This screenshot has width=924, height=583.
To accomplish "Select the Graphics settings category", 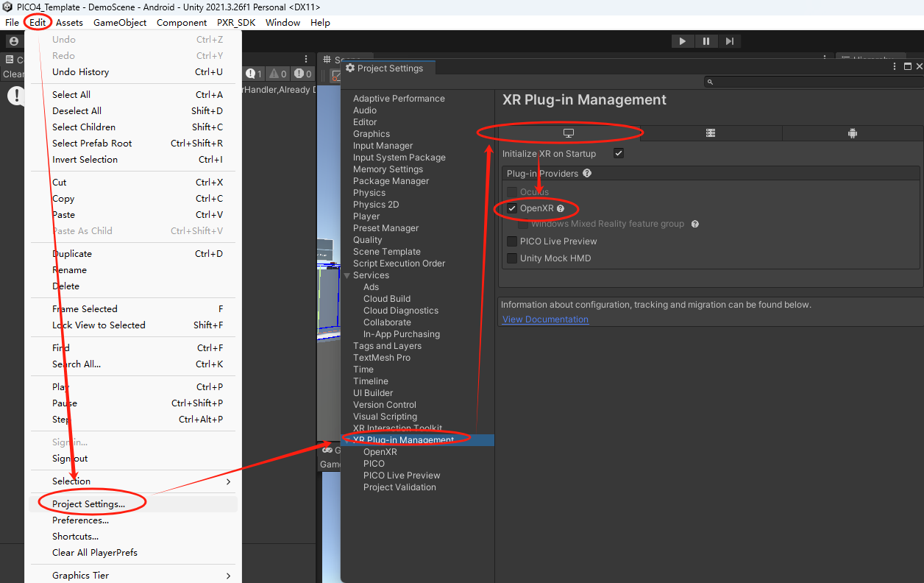I will (372, 134).
